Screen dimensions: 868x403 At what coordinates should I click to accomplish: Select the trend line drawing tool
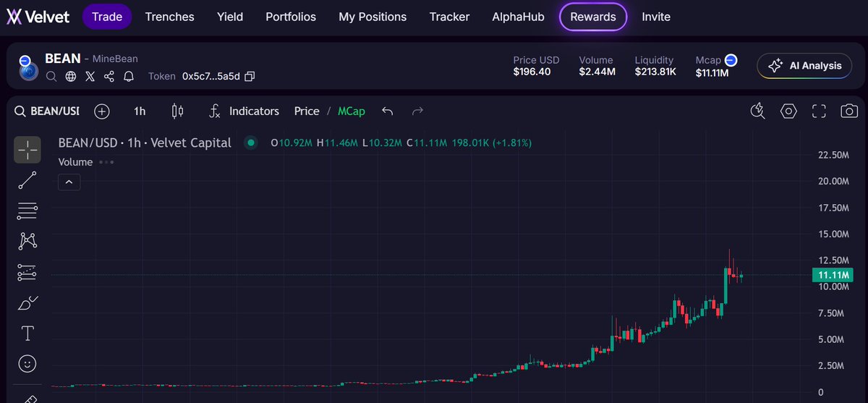point(27,181)
